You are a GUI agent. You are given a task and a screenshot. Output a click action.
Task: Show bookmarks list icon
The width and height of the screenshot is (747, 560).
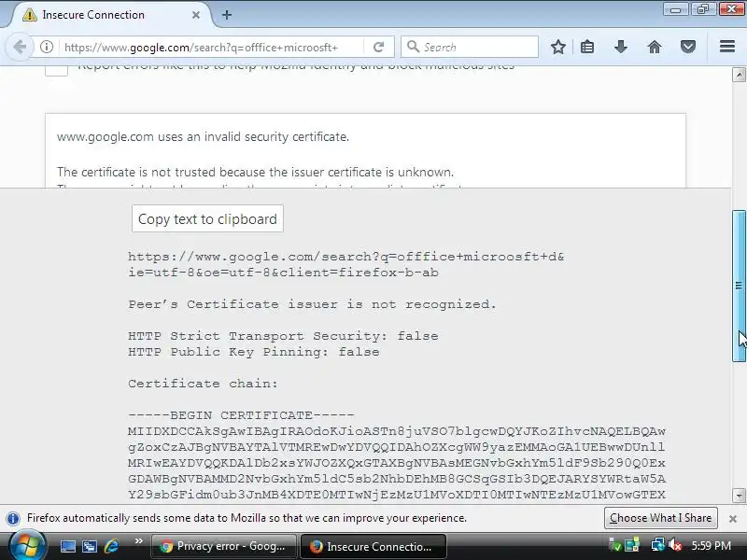587,47
